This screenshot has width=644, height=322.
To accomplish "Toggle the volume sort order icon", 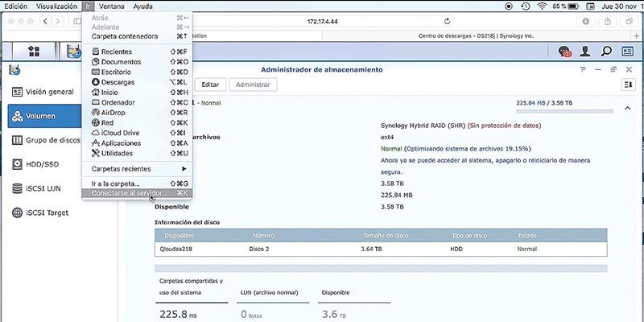I will point(628,85).
